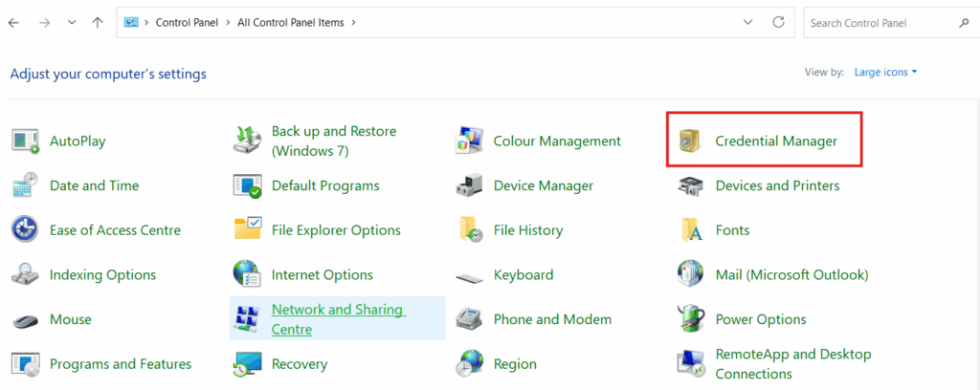The height and width of the screenshot is (390, 980).
Task: Open the Keyboard link
Action: tap(523, 274)
